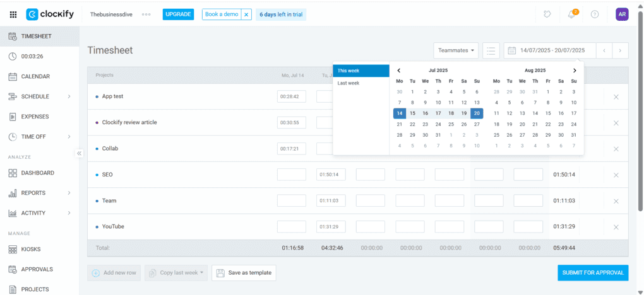The image size is (644, 295).
Task: Open Dashboard icon in sidebar
Action: (13, 173)
